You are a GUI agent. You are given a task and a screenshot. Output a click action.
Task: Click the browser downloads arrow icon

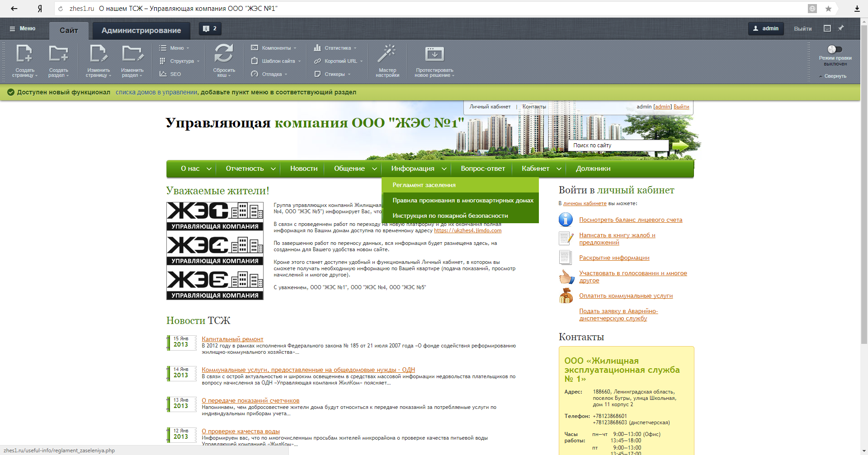coord(857,9)
